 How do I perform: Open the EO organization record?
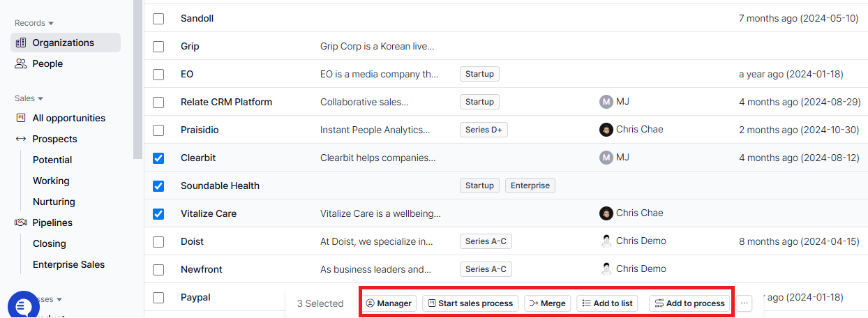pyautogui.click(x=187, y=74)
